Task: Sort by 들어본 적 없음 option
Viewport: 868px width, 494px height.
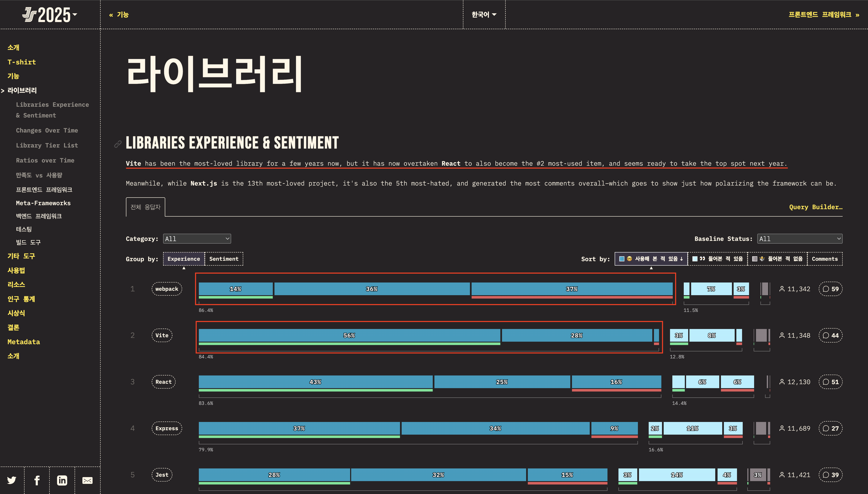Action: 777,259
